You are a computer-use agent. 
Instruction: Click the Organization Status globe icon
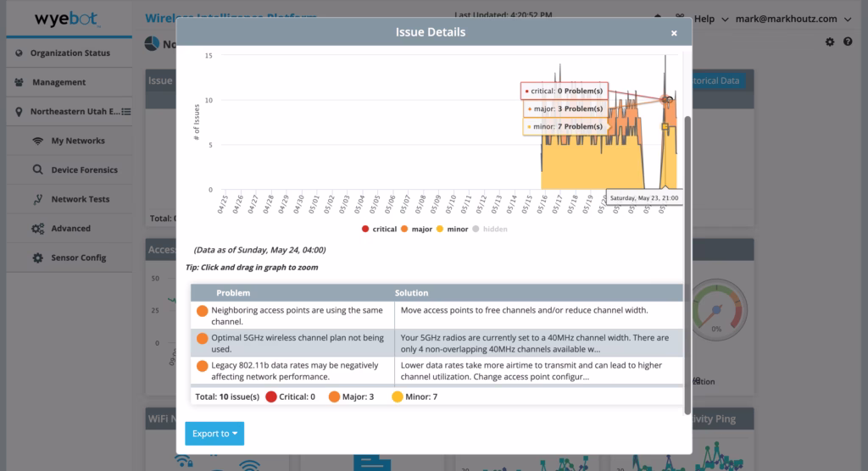[19, 53]
